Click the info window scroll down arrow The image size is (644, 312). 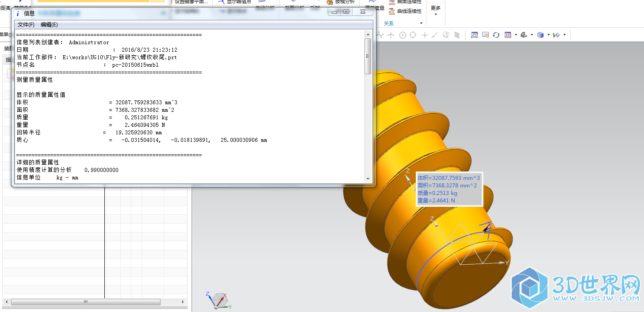(x=368, y=179)
